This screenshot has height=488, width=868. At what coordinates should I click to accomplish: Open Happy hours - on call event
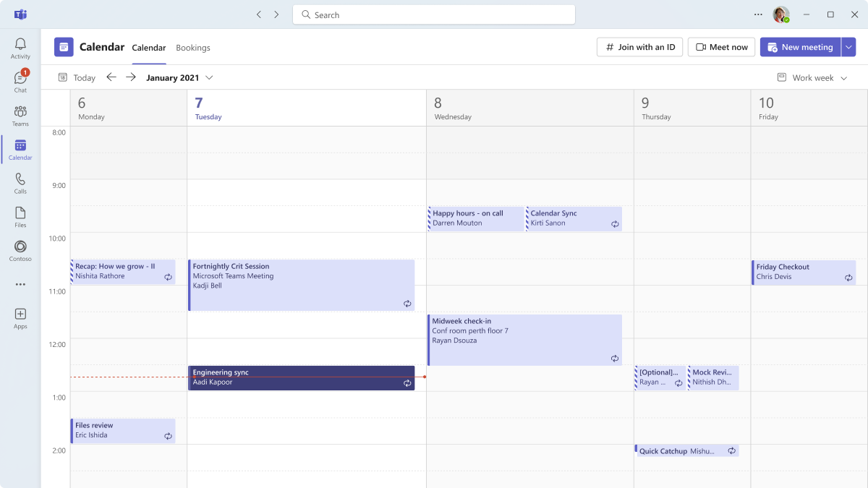(476, 218)
